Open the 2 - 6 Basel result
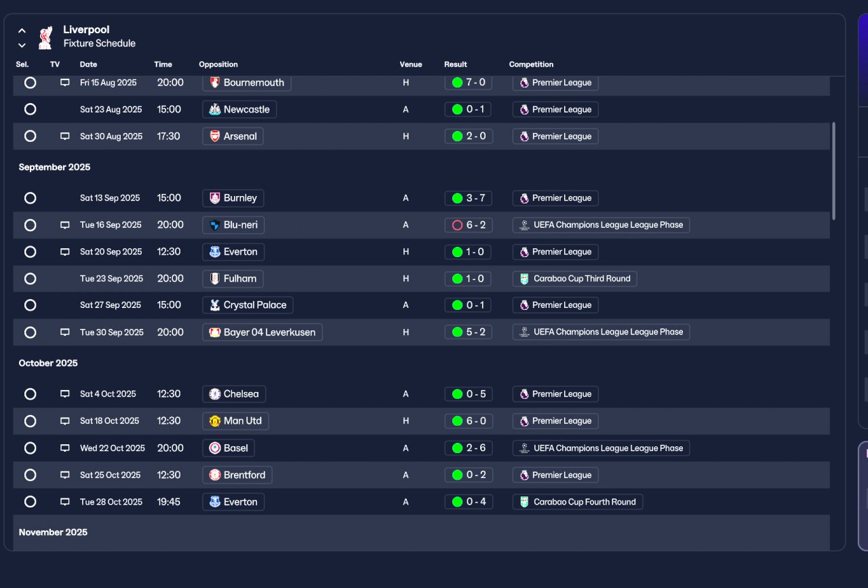868x588 pixels. coord(469,448)
